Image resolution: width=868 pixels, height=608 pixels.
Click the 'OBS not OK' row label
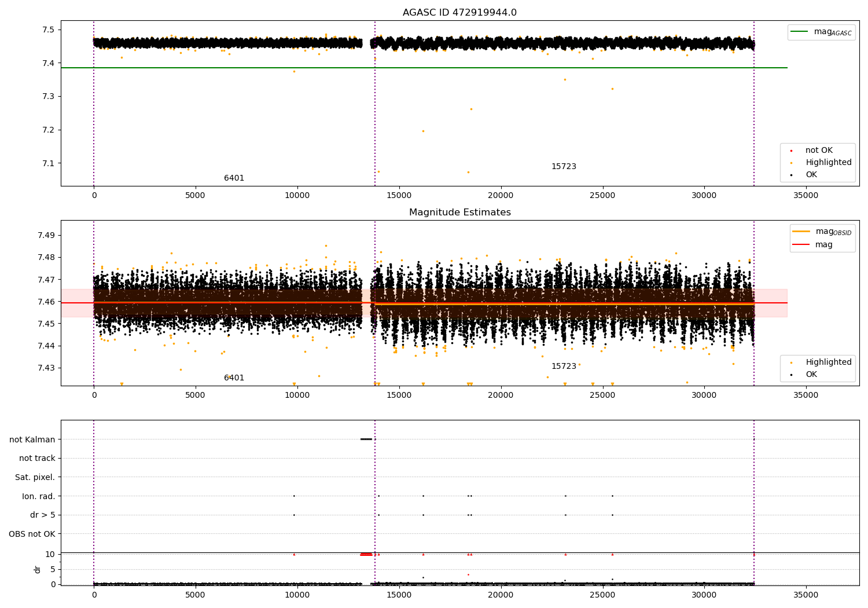click(32, 534)
